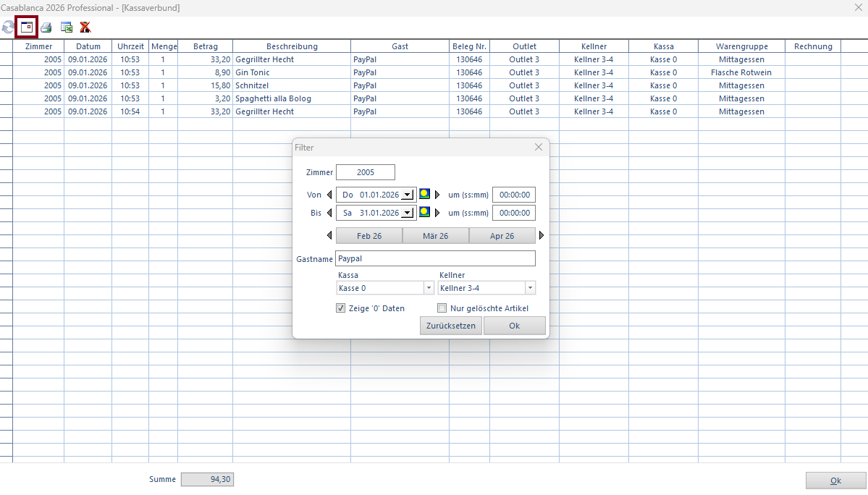Click the refresh arrows toolbar icon
The height and width of the screenshot is (495, 868).
click(8, 27)
